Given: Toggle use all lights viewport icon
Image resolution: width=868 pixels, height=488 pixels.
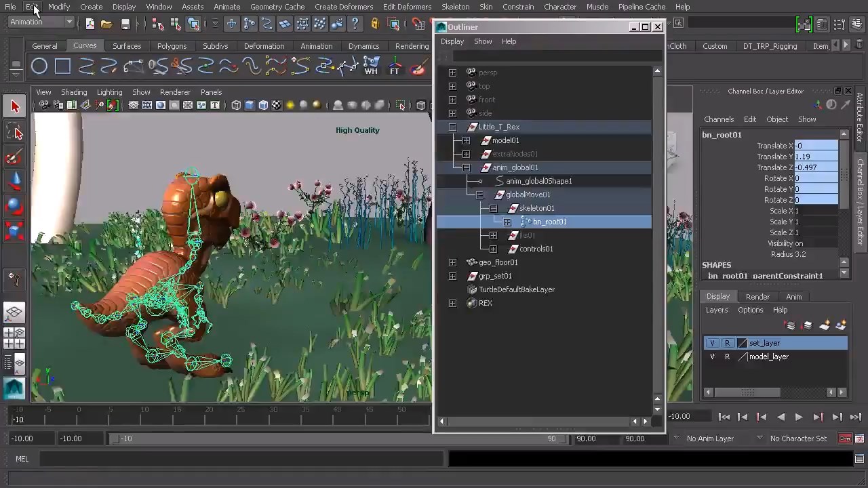Looking at the screenshot, I should (x=290, y=105).
